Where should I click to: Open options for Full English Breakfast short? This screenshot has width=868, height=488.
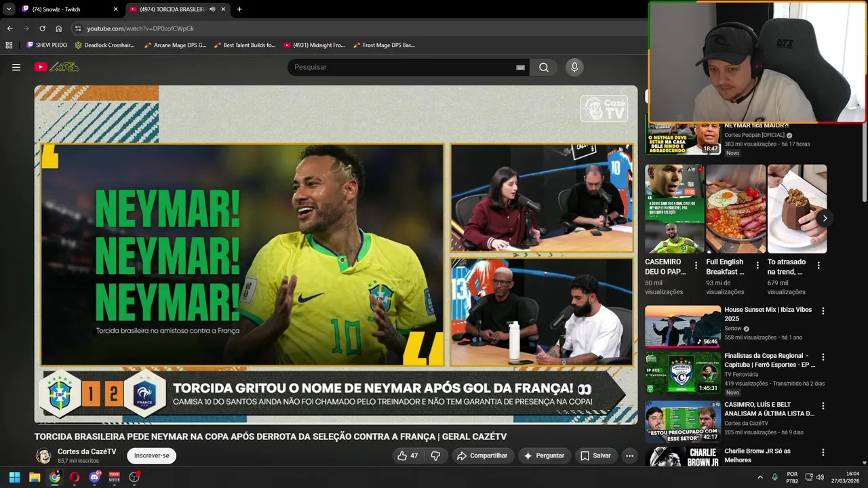(757, 266)
